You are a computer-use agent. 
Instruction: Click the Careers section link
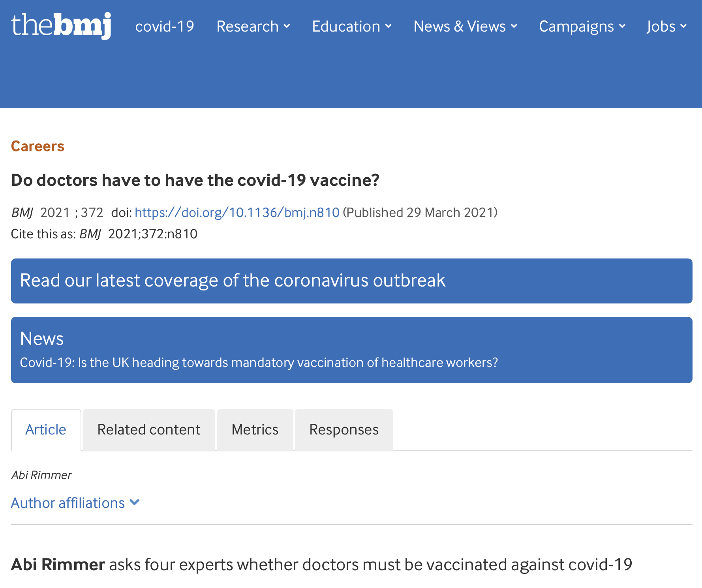click(x=38, y=146)
